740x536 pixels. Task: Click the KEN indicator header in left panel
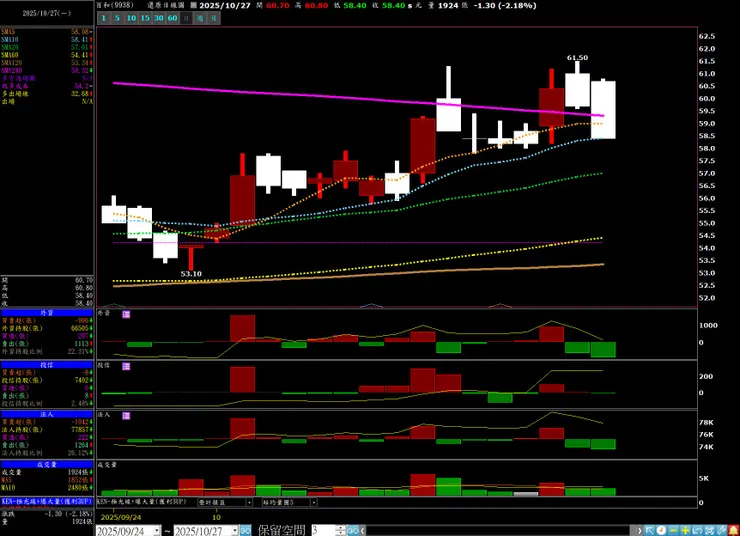click(47, 502)
